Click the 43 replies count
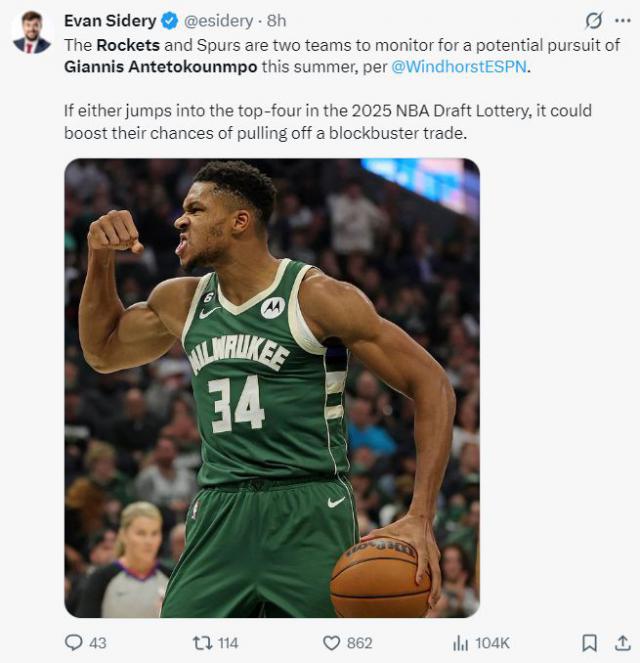Screen dimensions: 640x663 (x=97, y=642)
